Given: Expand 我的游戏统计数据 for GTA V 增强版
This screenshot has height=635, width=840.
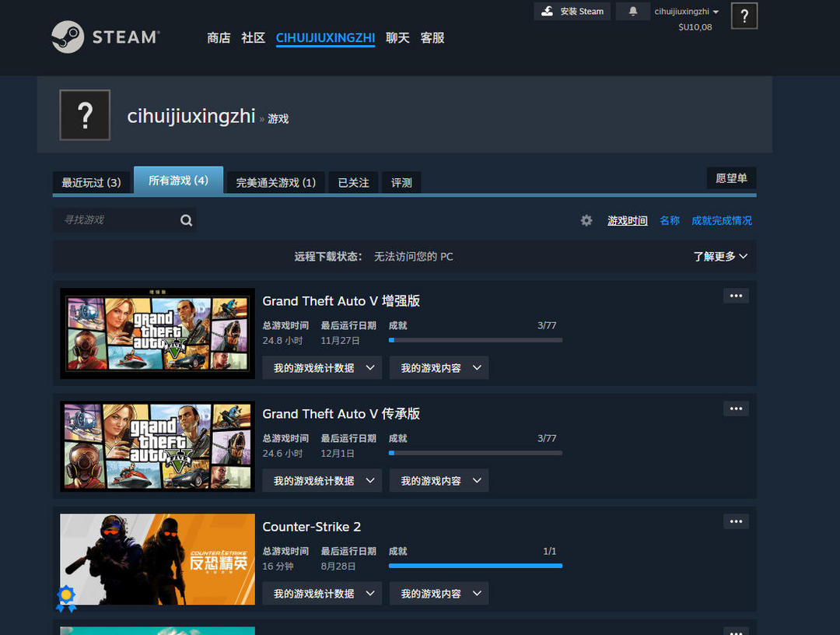Looking at the screenshot, I should pos(322,368).
